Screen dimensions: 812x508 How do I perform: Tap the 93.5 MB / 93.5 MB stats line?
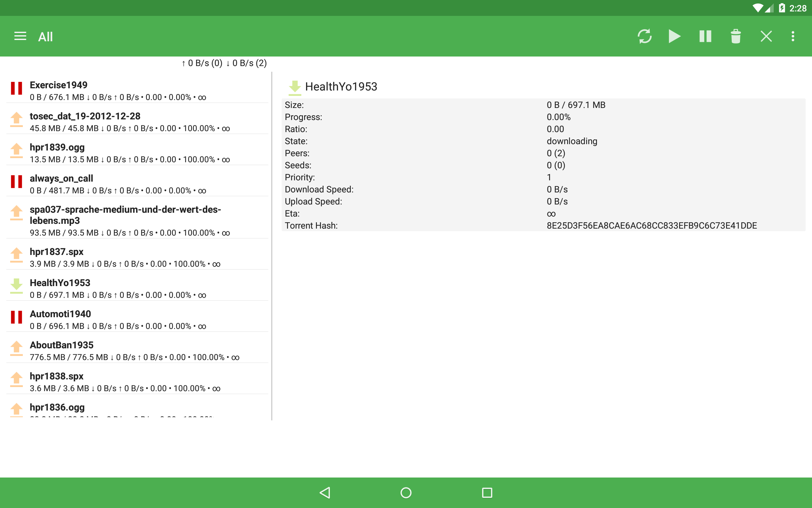coord(130,233)
